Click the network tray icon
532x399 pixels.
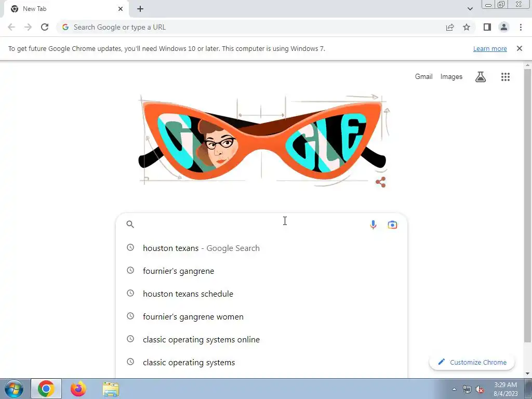467,390
